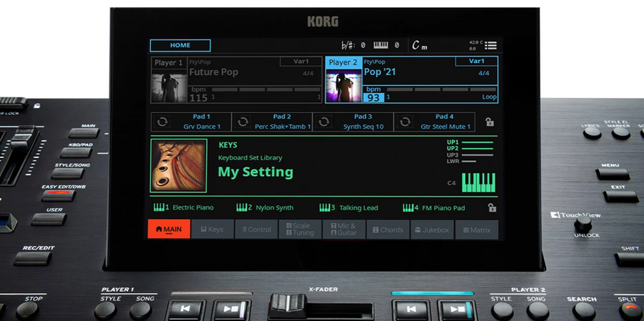
Task: Select keyboard set 2 Nylon Synth
Action: [265, 208]
